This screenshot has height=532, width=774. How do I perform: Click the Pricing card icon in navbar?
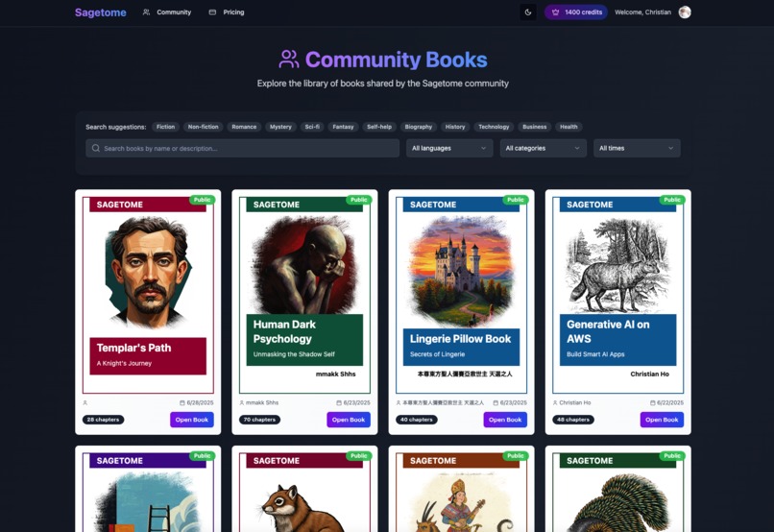212,12
